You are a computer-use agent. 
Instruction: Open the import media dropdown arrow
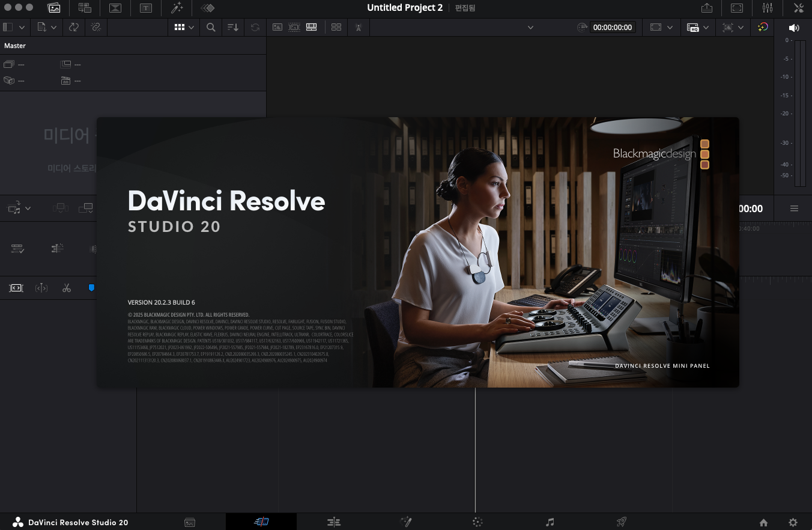(x=53, y=27)
